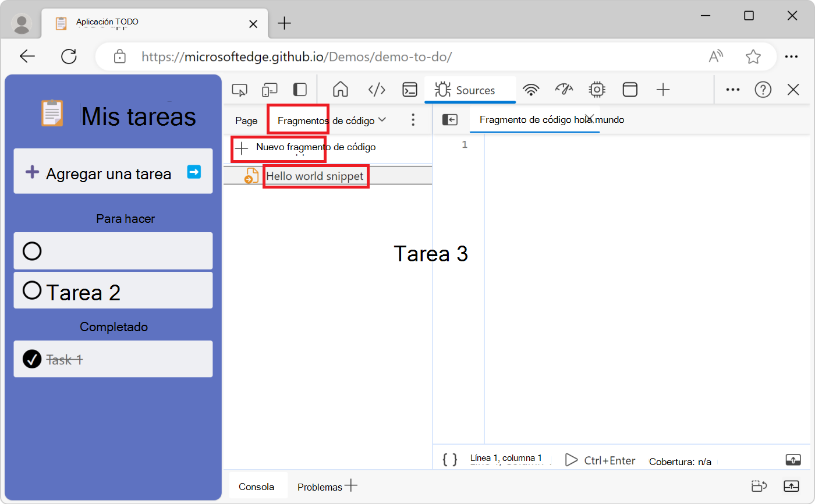Click Nuevo fragmento de código button

tap(307, 148)
